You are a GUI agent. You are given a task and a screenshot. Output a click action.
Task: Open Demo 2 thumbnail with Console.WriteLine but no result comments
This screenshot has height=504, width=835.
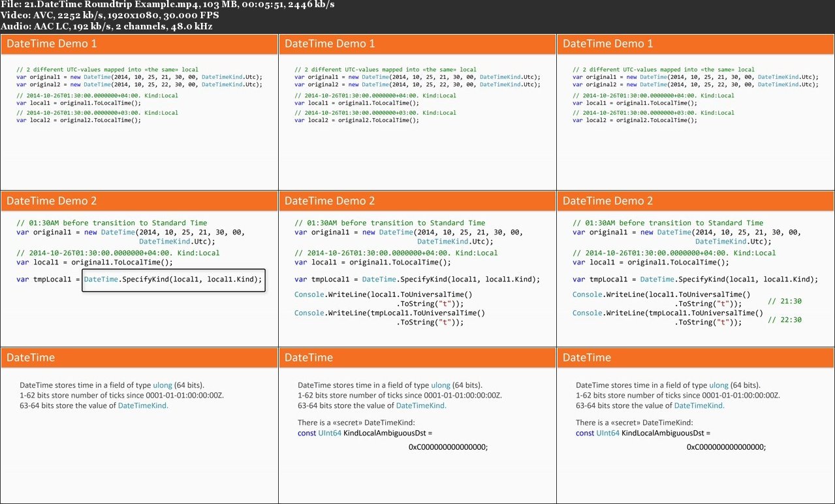click(417, 269)
